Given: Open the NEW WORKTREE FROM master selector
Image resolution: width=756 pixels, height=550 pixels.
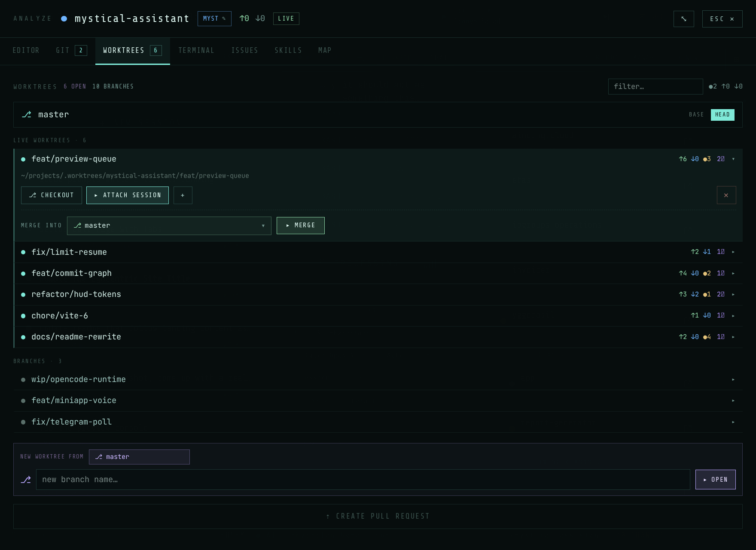Looking at the screenshot, I should 139,457.
